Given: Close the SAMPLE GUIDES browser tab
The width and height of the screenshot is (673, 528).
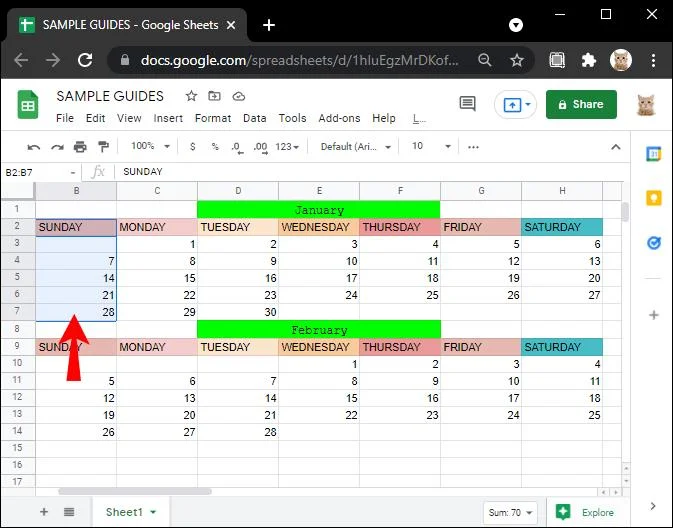Looking at the screenshot, I should click(x=231, y=25).
